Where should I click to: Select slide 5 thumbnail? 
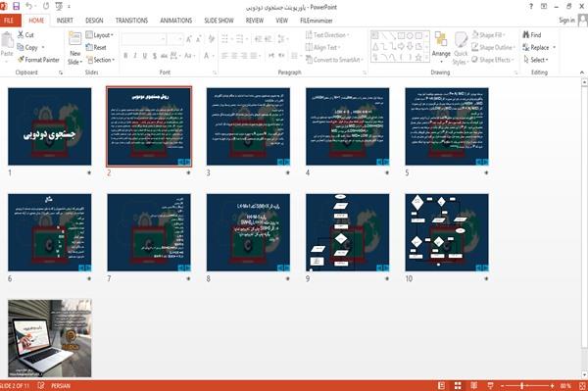click(x=447, y=126)
